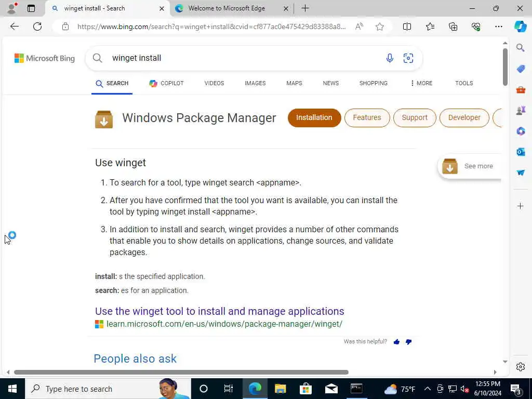The image size is (532, 399).
Task: Open a new browser tab
Action: [x=305, y=8]
